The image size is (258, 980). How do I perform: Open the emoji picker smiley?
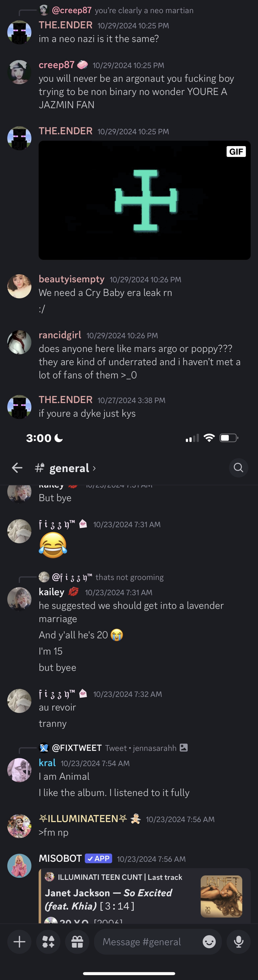click(x=209, y=942)
